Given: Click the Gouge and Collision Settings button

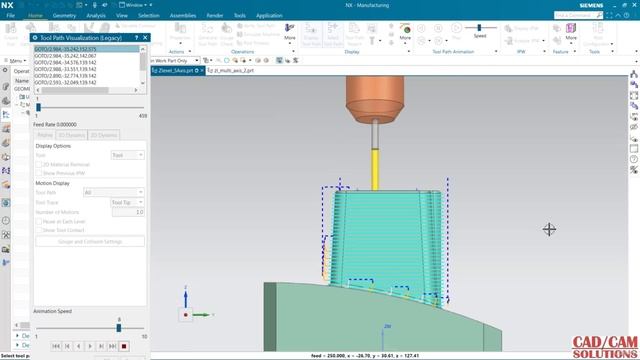Looking at the screenshot, I should [90, 242].
